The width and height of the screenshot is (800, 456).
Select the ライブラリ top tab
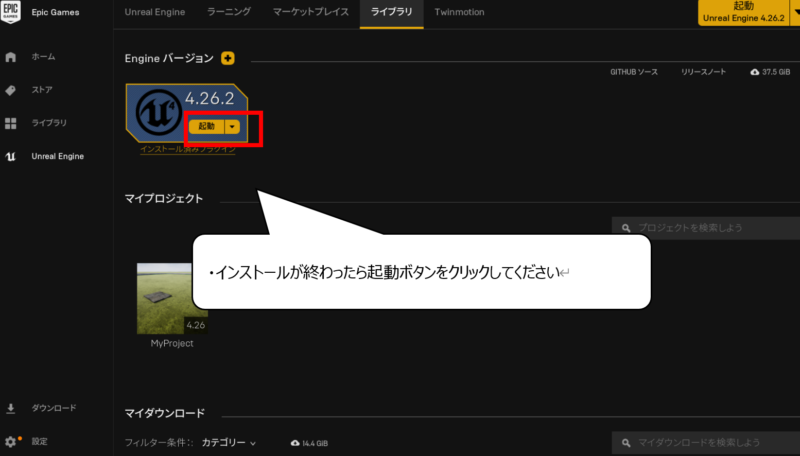[x=391, y=12]
